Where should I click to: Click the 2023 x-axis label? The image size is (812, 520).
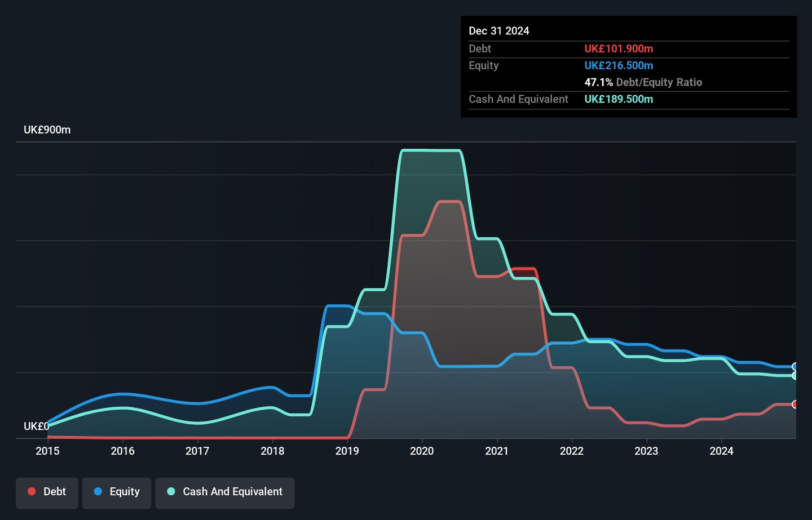click(646, 451)
